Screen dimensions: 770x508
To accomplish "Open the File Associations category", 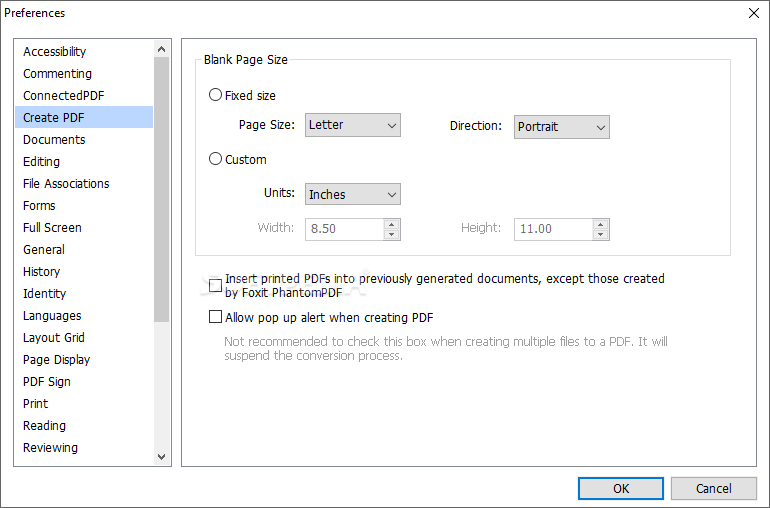I will click(84, 184).
